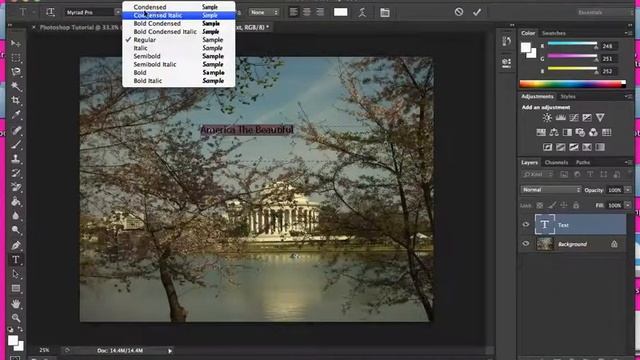Select the Magic Wand tool
The image size is (640, 360).
16,86
